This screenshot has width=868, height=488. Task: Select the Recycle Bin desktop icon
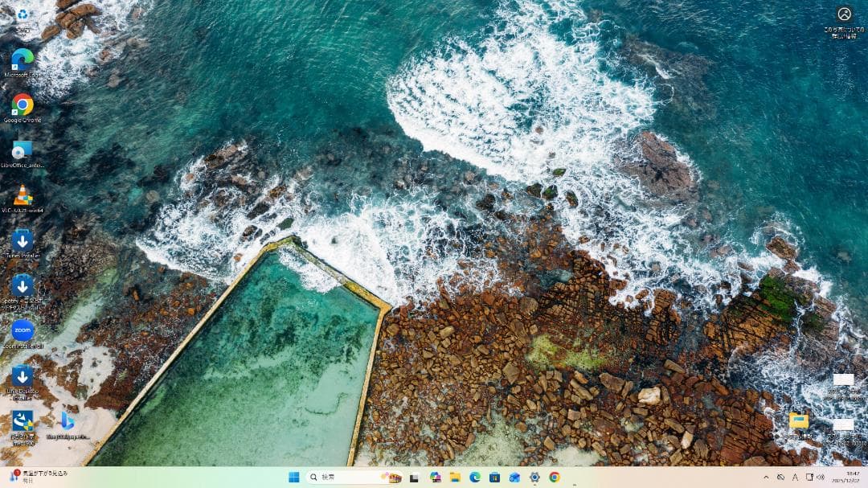click(23, 14)
